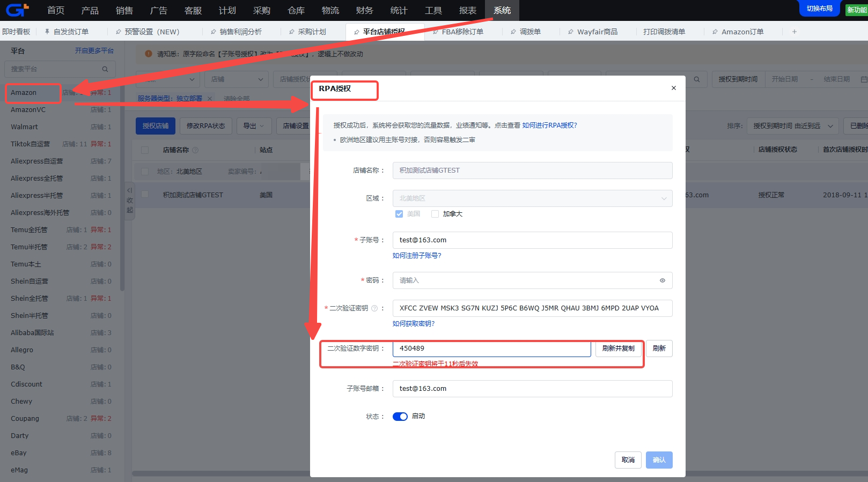Image resolution: width=868 pixels, height=482 pixels.
Task: Click the 刷新 button
Action: point(659,348)
